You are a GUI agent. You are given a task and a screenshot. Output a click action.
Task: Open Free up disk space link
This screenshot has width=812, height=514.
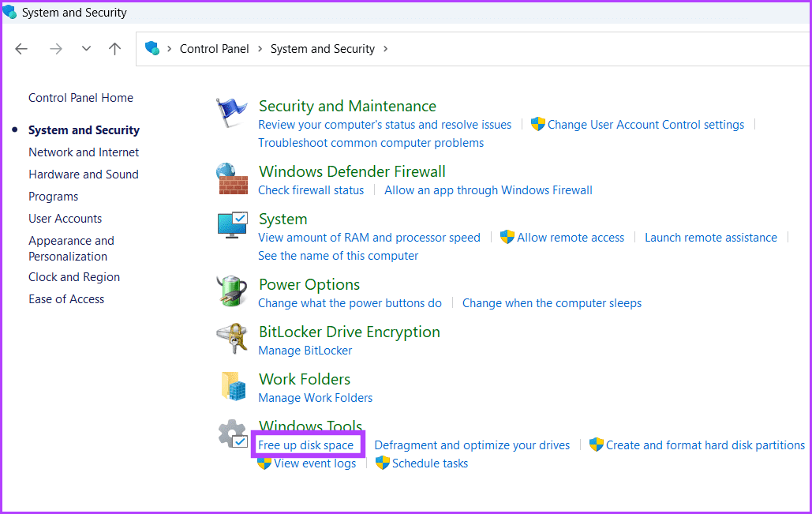click(x=306, y=445)
